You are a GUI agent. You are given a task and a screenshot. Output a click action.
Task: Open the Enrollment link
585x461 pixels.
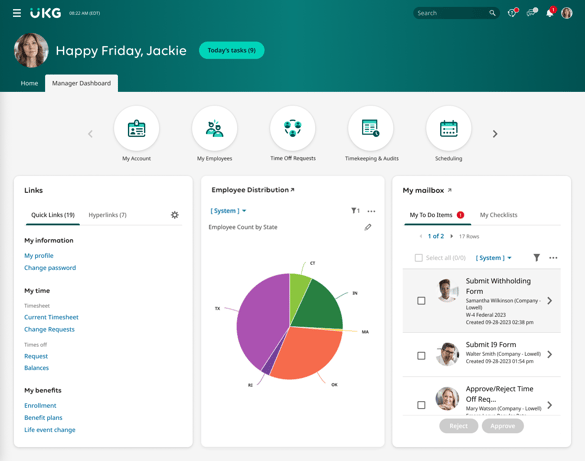[40, 405]
